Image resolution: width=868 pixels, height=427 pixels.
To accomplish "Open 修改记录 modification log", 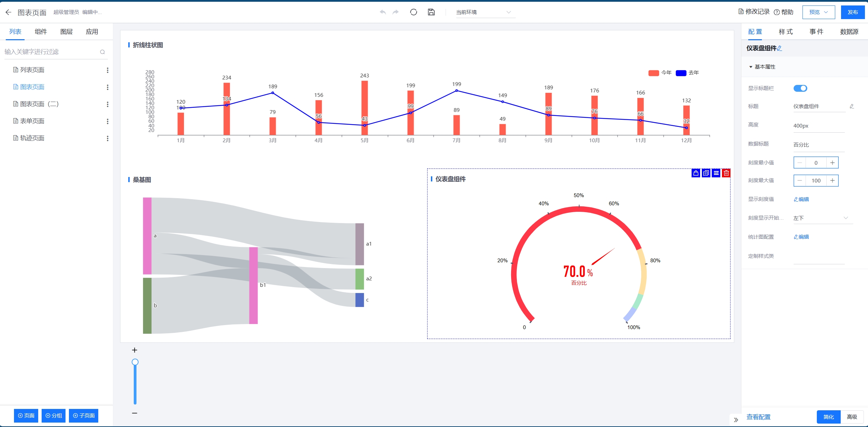I will pyautogui.click(x=754, y=12).
